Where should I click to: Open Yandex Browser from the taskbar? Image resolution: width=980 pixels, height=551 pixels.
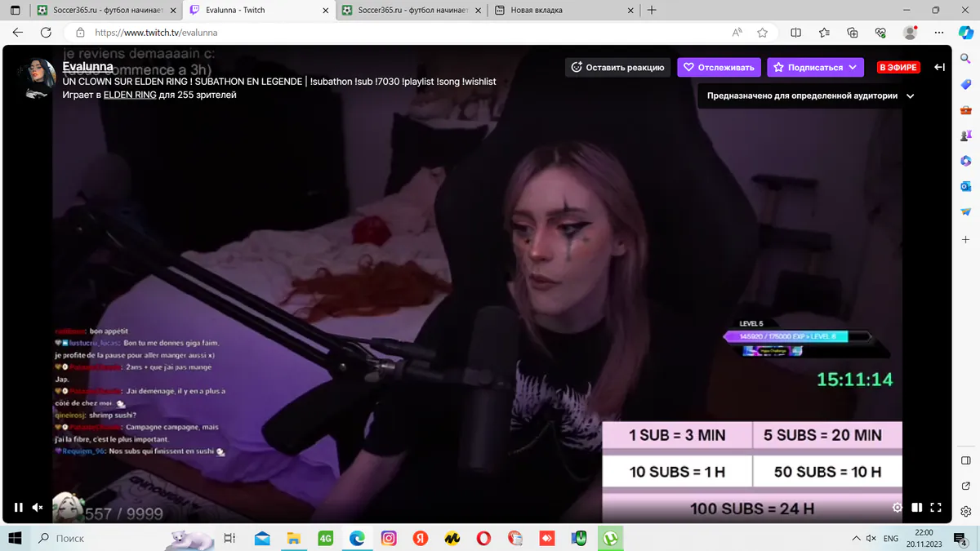pyautogui.click(x=421, y=538)
